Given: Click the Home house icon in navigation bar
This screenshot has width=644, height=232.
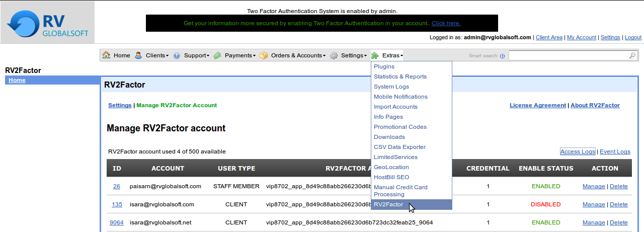Looking at the screenshot, I should [106, 55].
